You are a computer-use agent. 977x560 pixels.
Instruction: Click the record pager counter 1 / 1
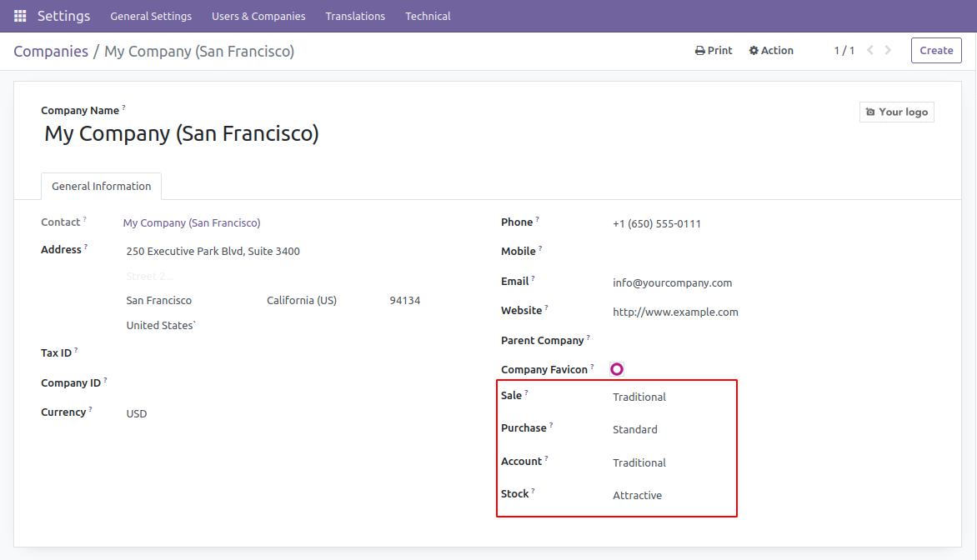coord(844,51)
